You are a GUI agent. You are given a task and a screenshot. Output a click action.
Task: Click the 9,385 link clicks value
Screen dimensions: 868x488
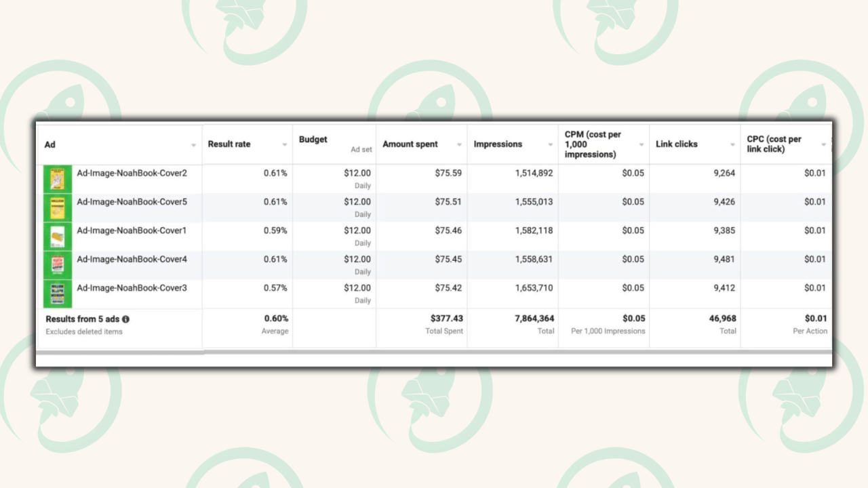(724, 230)
